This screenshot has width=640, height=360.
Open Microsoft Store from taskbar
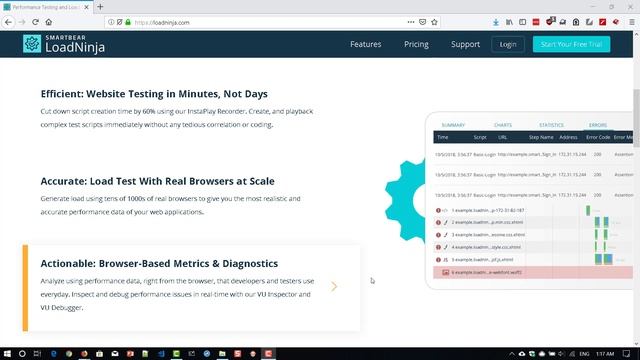point(100,353)
